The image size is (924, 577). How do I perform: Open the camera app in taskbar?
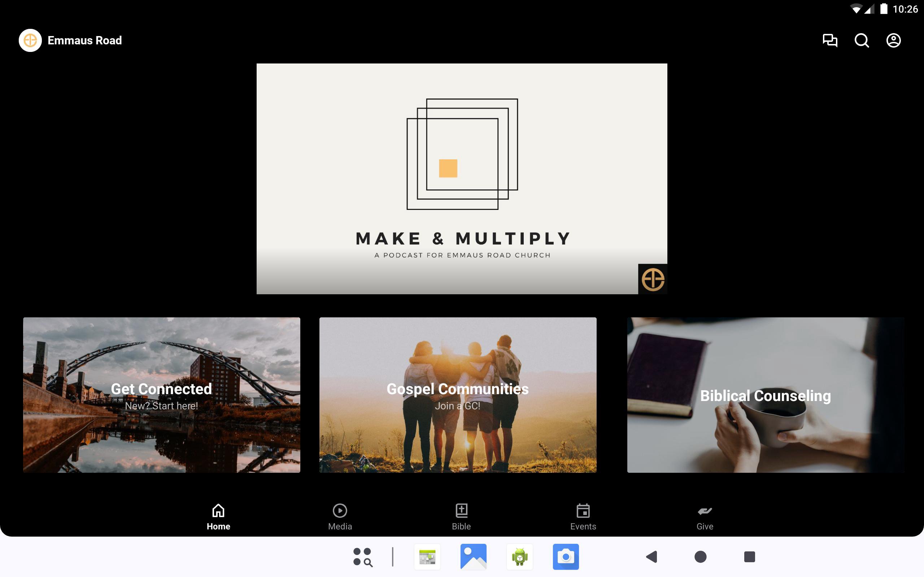pyautogui.click(x=566, y=557)
